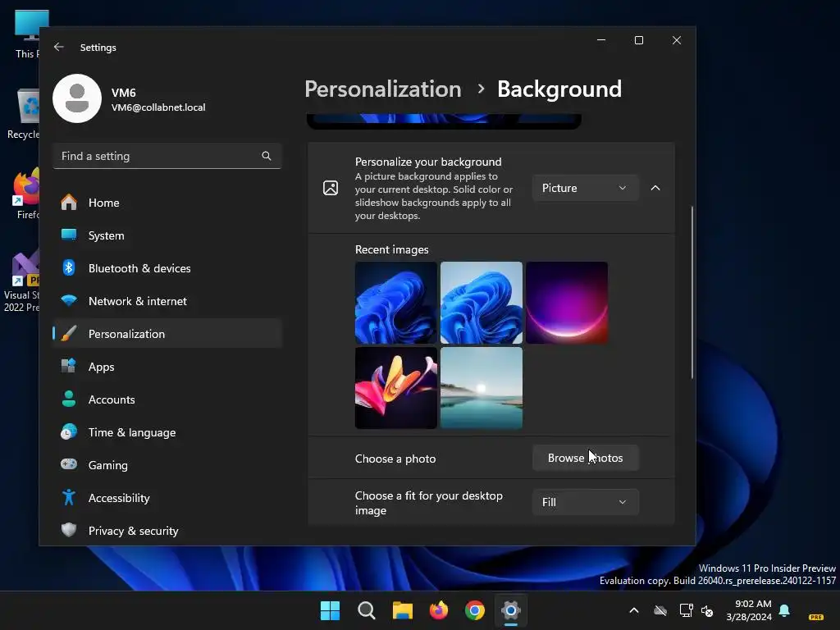Go to Bluetooth & devices text label
This screenshot has width=840, height=630.
coord(139,268)
